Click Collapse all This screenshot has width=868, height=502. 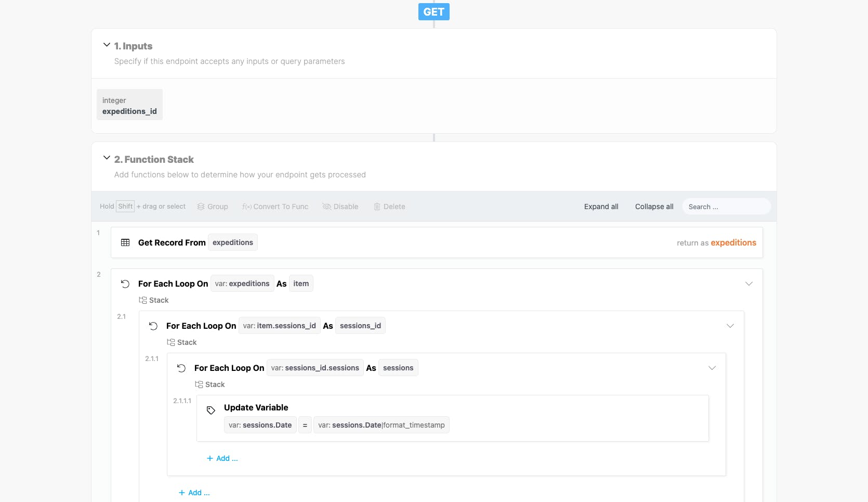pyautogui.click(x=654, y=207)
